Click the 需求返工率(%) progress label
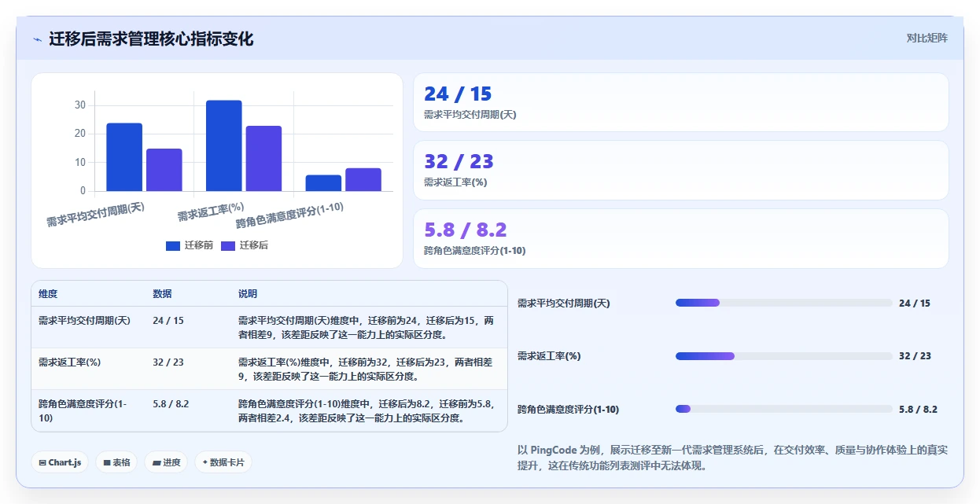Viewport: 980px width, 504px height. tap(549, 356)
